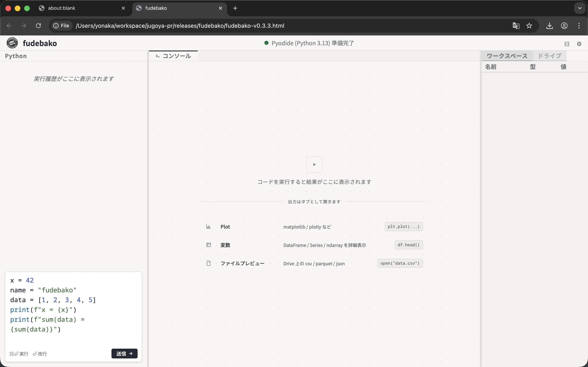Click the fudebako logo icon

click(x=12, y=43)
